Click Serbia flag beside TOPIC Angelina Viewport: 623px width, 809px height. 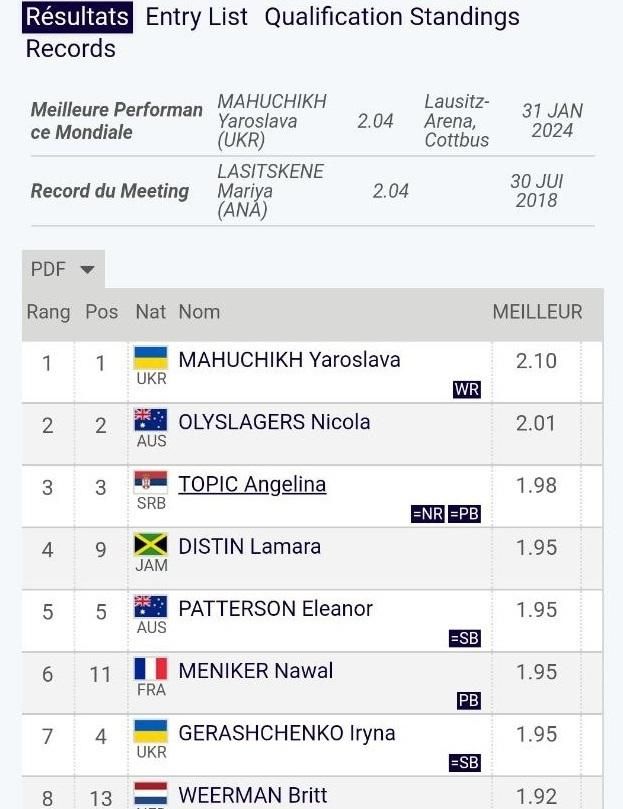click(151, 482)
